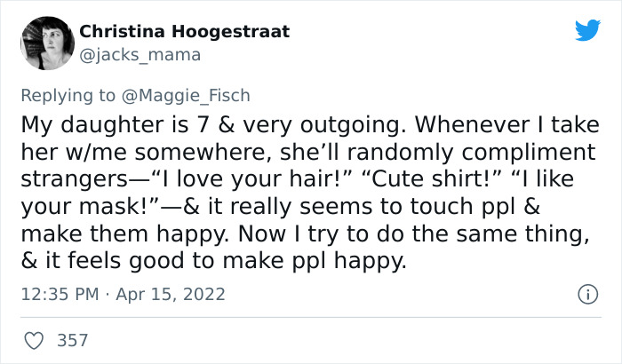This screenshot has width=622, height=364.
Task: Open Christina Hoogestraat's profile photo
Action: pos(45,42)
